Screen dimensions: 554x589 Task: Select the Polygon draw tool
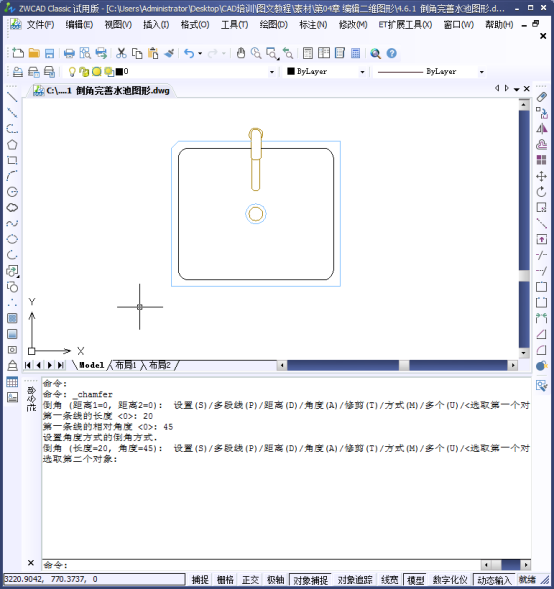[12, 145]
